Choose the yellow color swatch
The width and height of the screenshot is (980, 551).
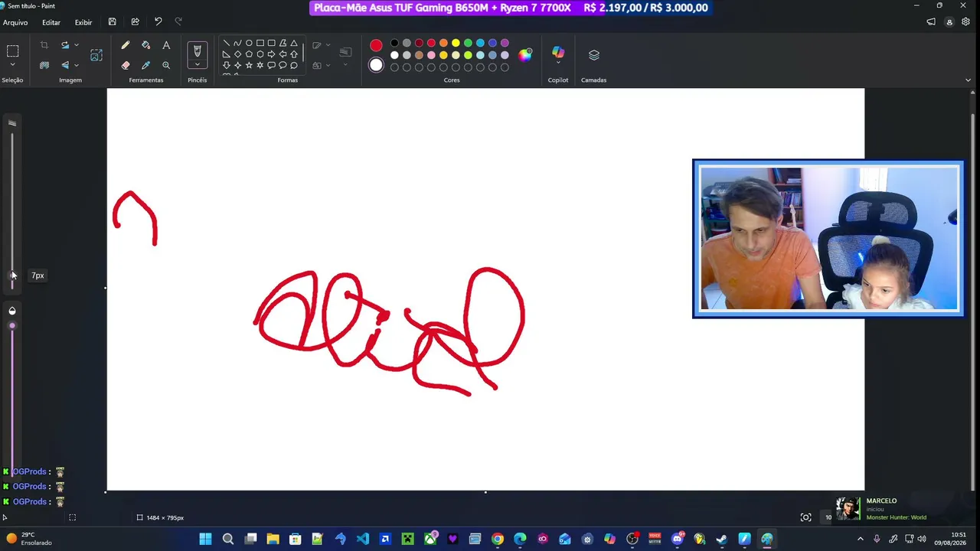456,43
